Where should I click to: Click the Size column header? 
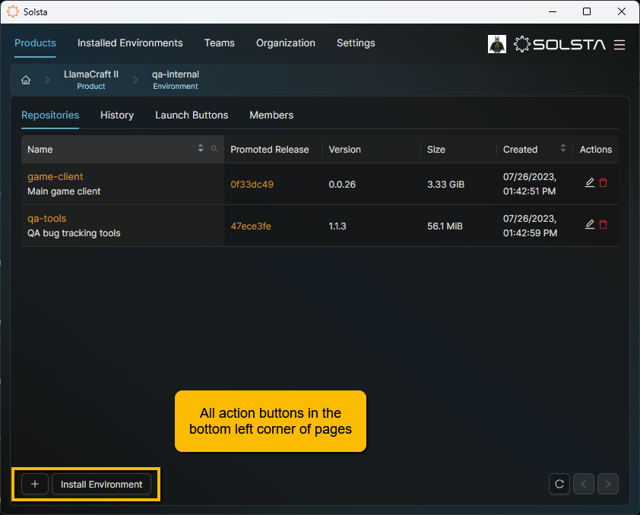(x=436, y=150)
